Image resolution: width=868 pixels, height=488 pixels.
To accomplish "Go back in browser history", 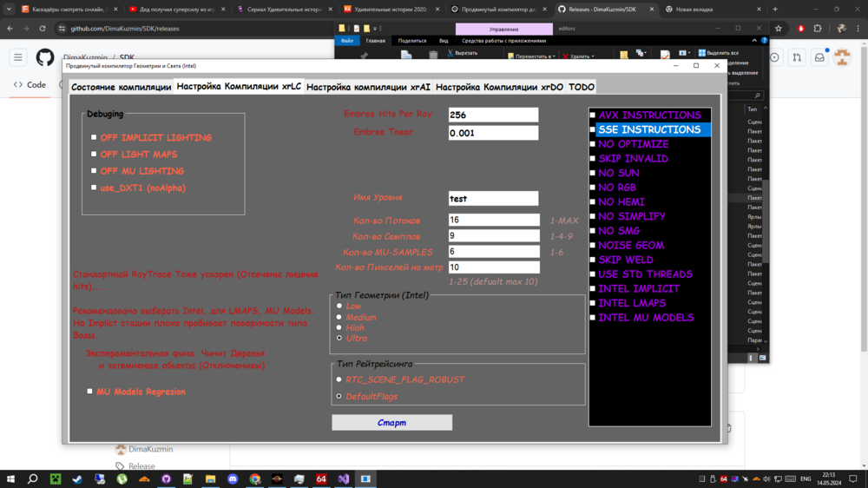I will pyautogui.click(x=10, y=29).
